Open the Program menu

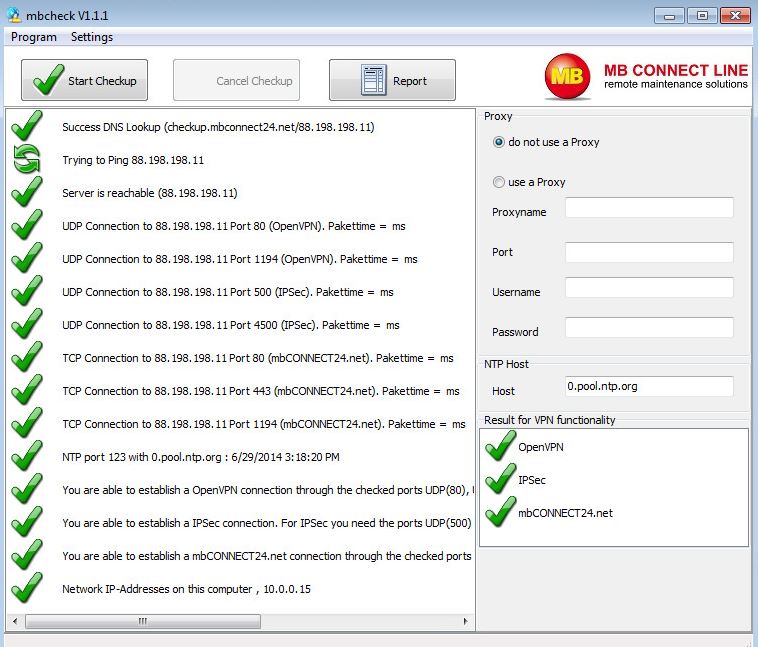coord(34,37)
